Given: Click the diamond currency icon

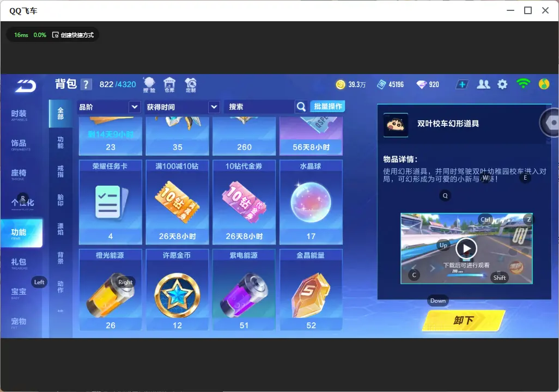Looking at the screenshot, I should (x=421, y=84).
